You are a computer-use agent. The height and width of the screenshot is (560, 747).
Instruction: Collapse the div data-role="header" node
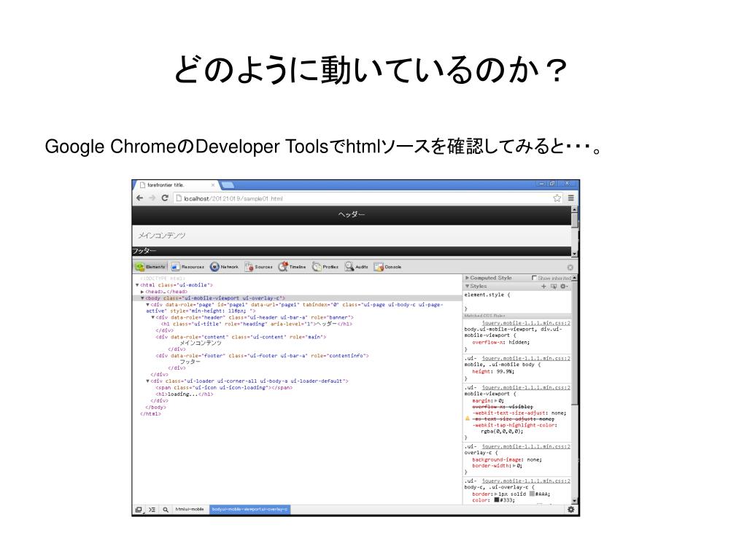153,317
